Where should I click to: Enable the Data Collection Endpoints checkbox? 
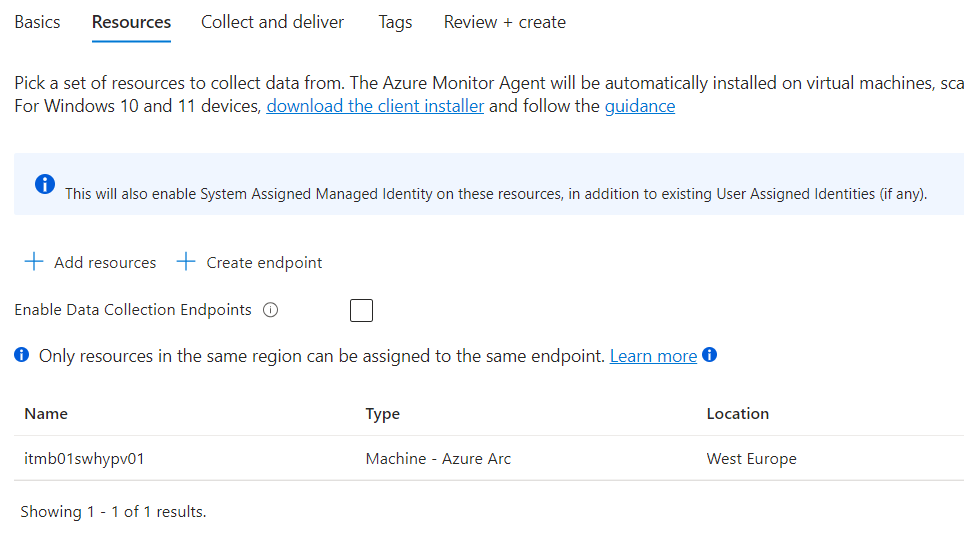tap(361, 310)
